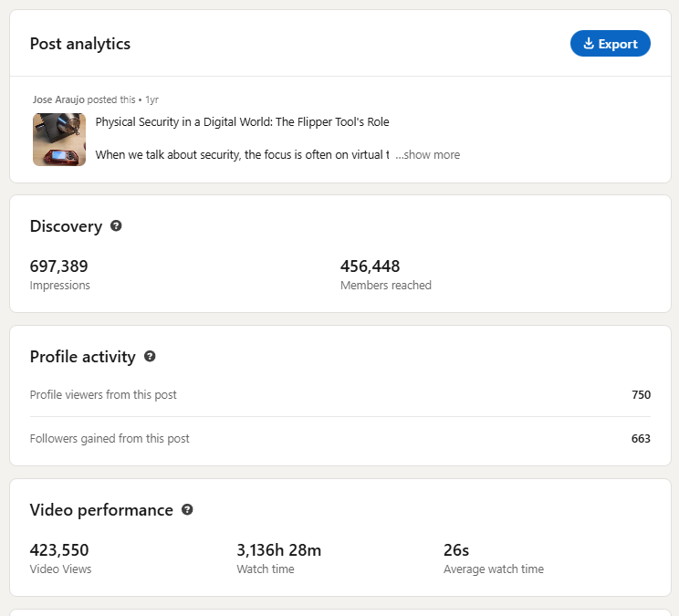This screenshot has height=616, width=679.
Task: Select the 423,550 video views value
Action: point(59,550)
